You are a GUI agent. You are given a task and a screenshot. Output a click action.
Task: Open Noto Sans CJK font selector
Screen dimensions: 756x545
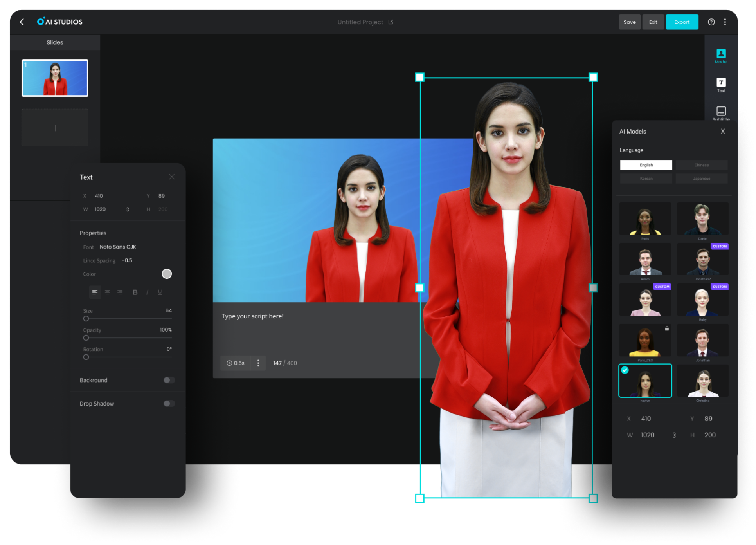[118, 247]
